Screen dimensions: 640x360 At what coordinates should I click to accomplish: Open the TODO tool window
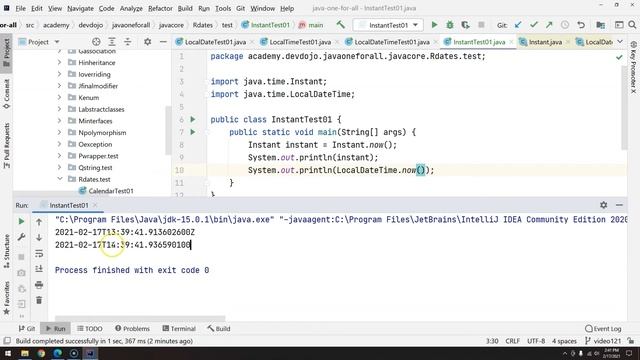pyautogui.click(x=89, y=329)
